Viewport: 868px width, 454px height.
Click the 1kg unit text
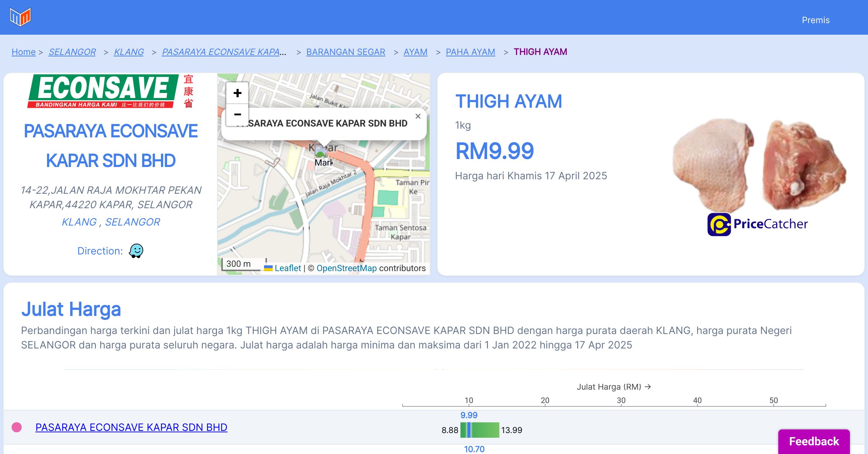(463, 125)
